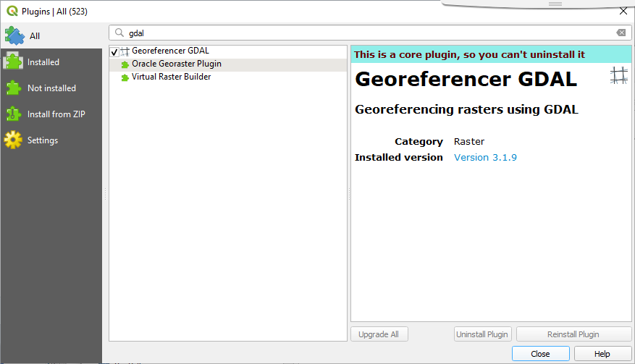The width and height of the screenshot is (635, 364).
Task: Click the Help button
Action: (x=602, y=353)
